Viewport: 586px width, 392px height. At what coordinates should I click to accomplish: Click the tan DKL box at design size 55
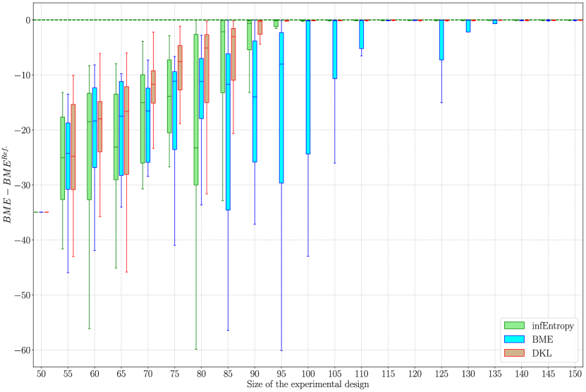73,147
